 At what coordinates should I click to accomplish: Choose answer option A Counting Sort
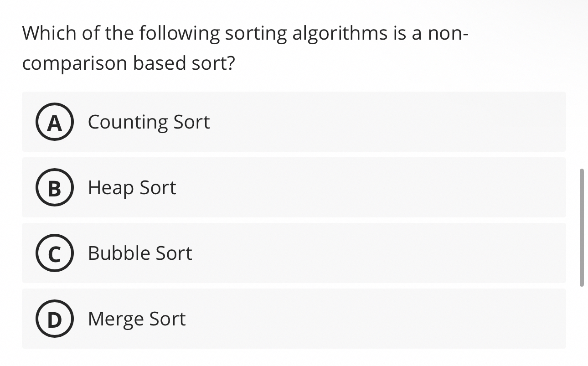click(x=294, y=122)
